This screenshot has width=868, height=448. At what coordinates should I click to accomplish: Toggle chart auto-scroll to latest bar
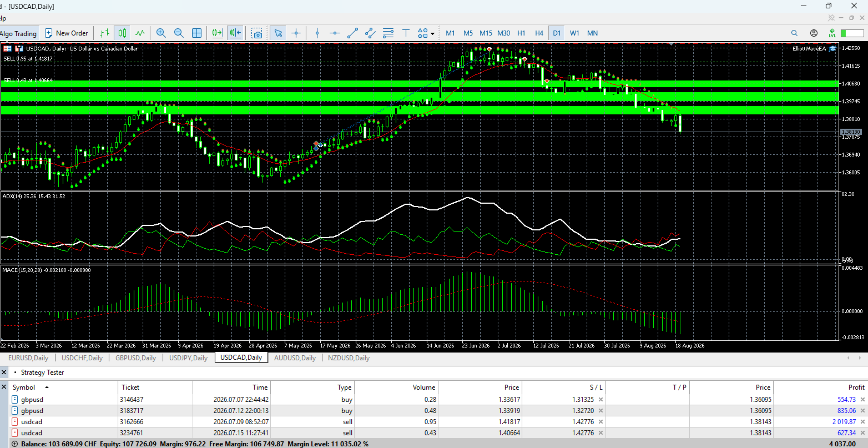pyautogui.click(x=217, y=33)
